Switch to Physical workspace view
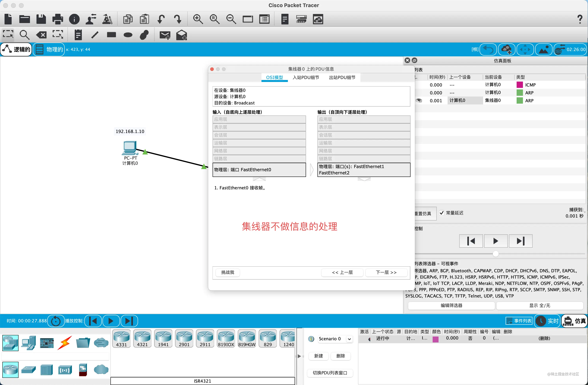588x385 pixels. coord(49,49)
